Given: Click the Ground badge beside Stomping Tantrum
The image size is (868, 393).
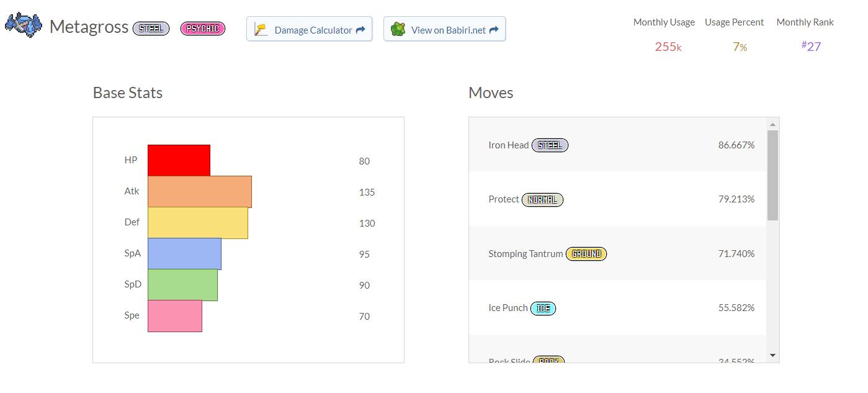Looking at the screenshot, I should tap(586, 254).
